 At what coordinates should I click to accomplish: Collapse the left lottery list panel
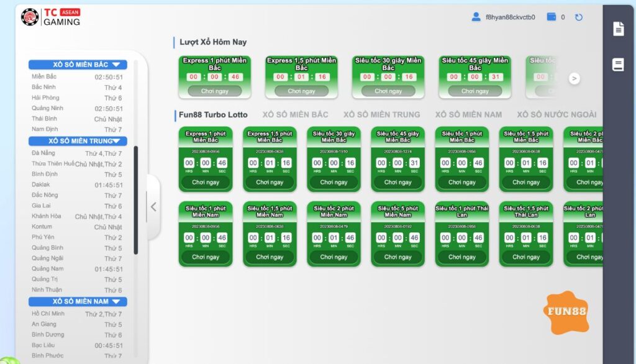pos(153,207)
